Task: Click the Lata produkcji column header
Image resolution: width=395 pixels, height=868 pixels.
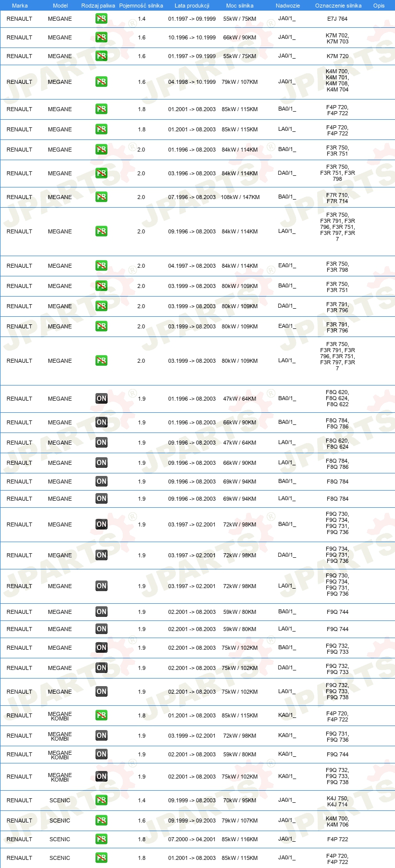Action: pos(192,6)
